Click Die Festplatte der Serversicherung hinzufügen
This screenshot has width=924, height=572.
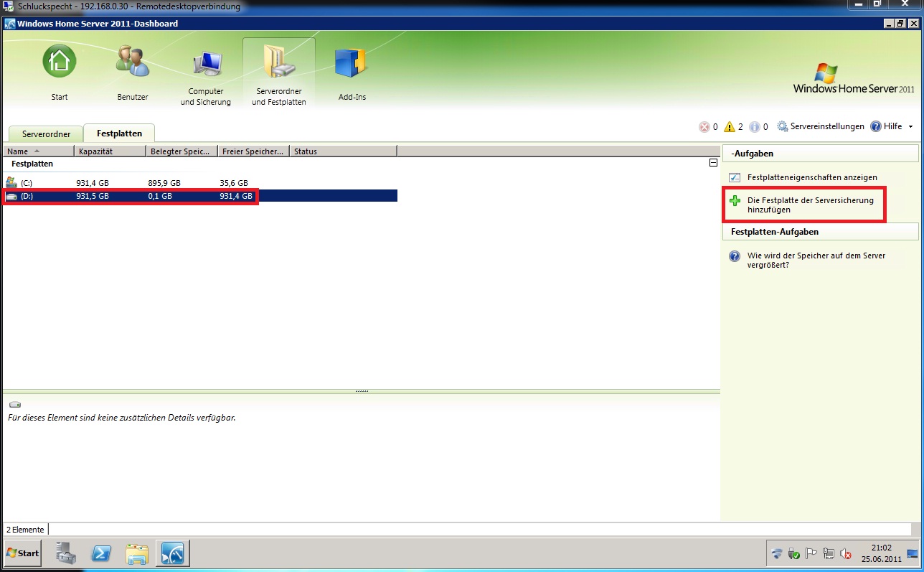(811, 205)
